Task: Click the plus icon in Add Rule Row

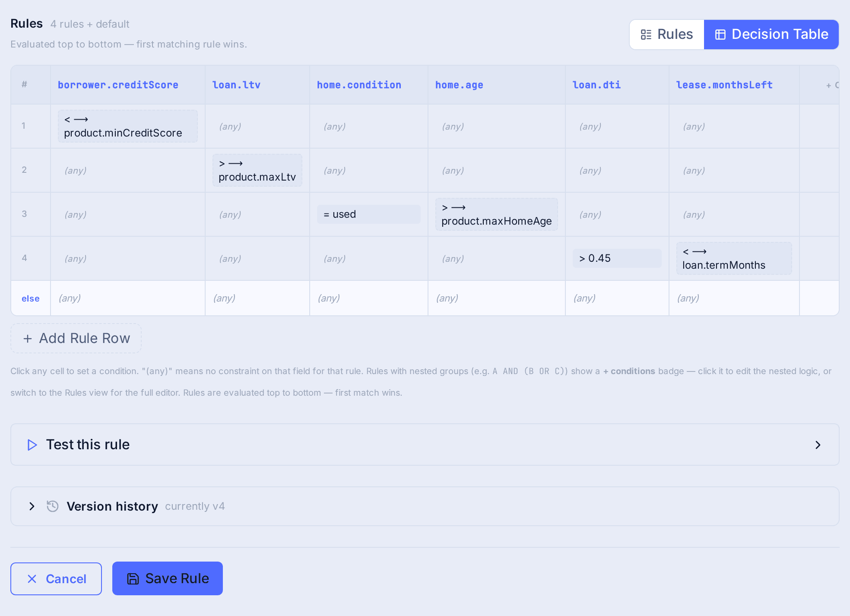Action: click(x=28, y=339)
